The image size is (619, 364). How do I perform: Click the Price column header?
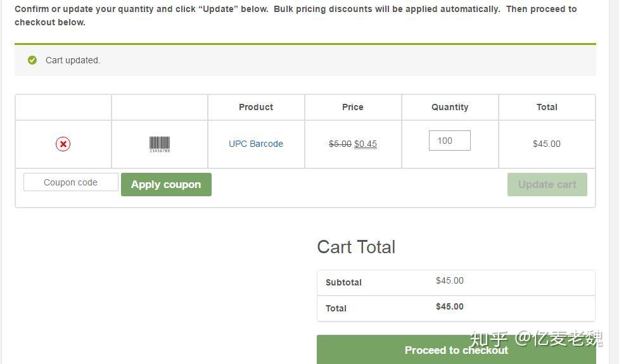352,107
